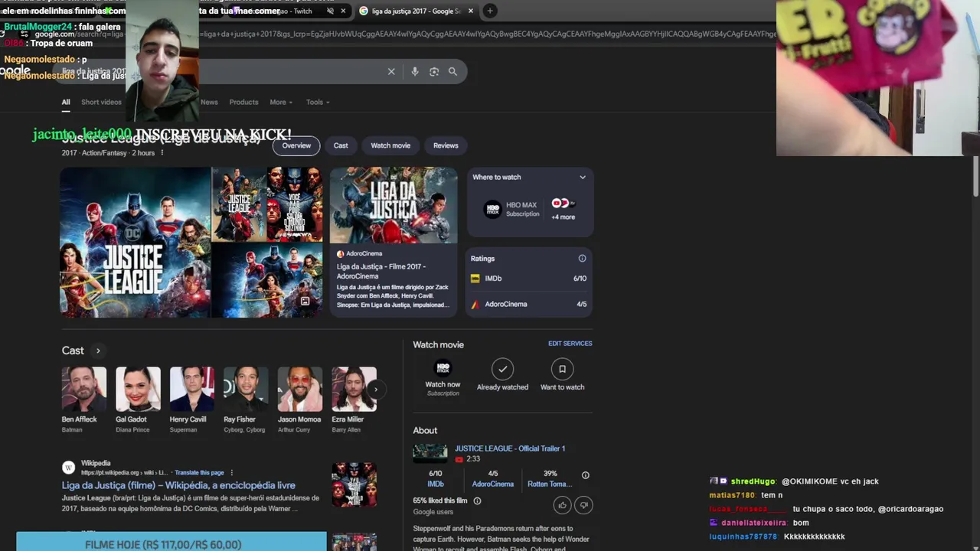Open info icon beside review scores
The height and width of the screenshot is (551, 980).
(585, 475)
